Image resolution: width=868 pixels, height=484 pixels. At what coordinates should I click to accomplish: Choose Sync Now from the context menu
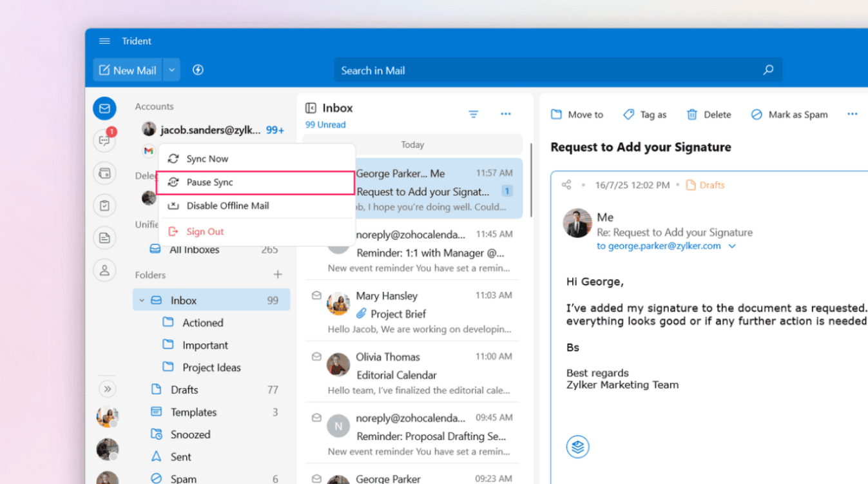coord(256,159)
